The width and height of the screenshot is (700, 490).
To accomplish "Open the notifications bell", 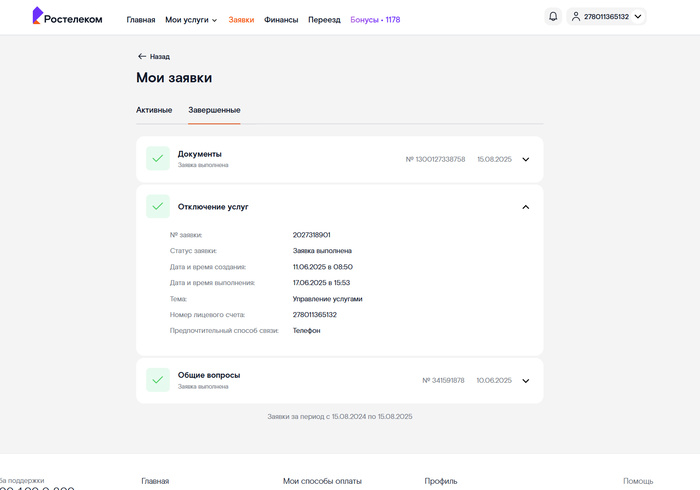I will [553, 17].
